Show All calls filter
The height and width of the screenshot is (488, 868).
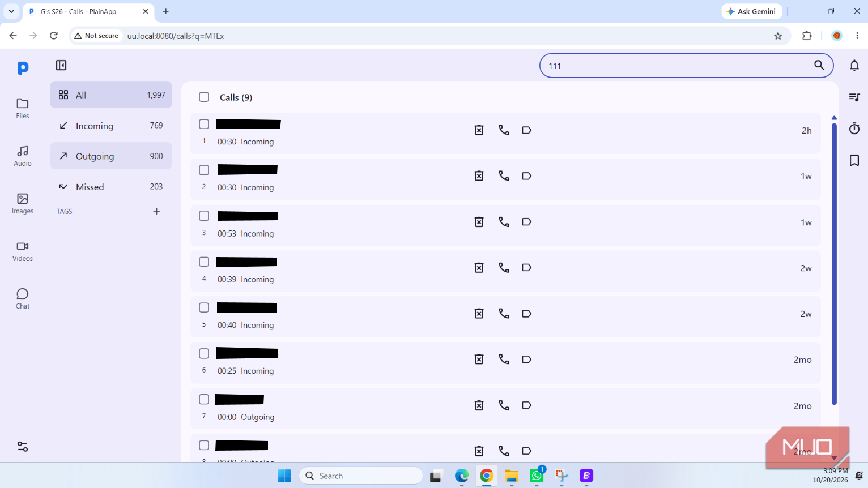111,95
